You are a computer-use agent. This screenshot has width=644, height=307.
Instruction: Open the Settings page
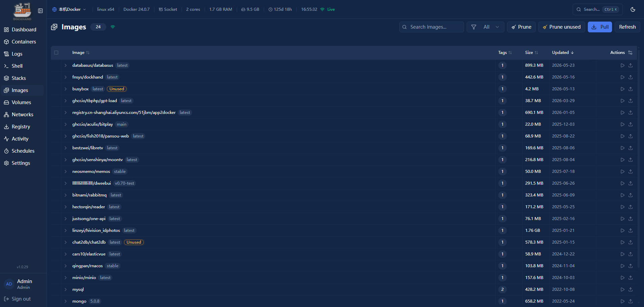(x=22, y=163)
